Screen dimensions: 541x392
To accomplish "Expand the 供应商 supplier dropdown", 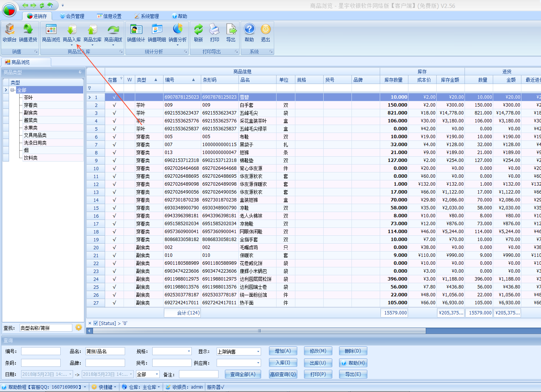I will coord(258,363).
